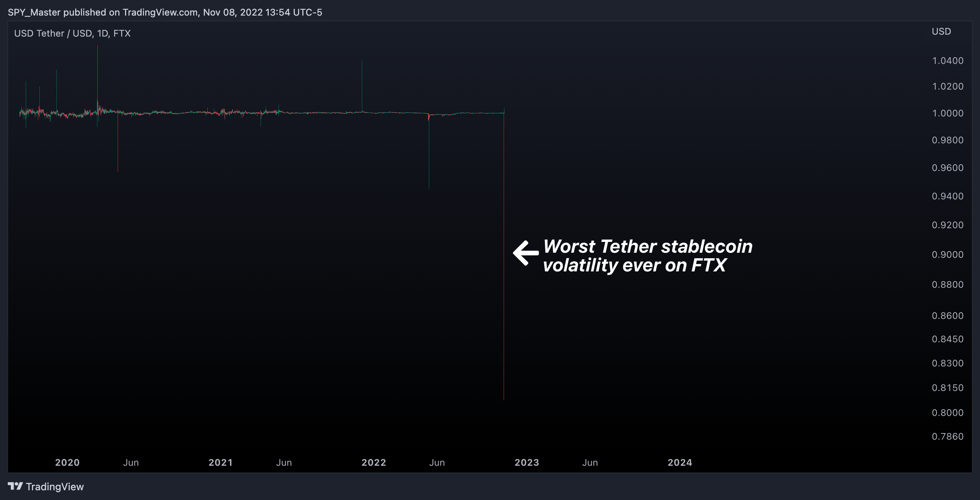The image size is (980, 500).
Task: Click the 0.8800 price axis label
Action: point(948,285)
